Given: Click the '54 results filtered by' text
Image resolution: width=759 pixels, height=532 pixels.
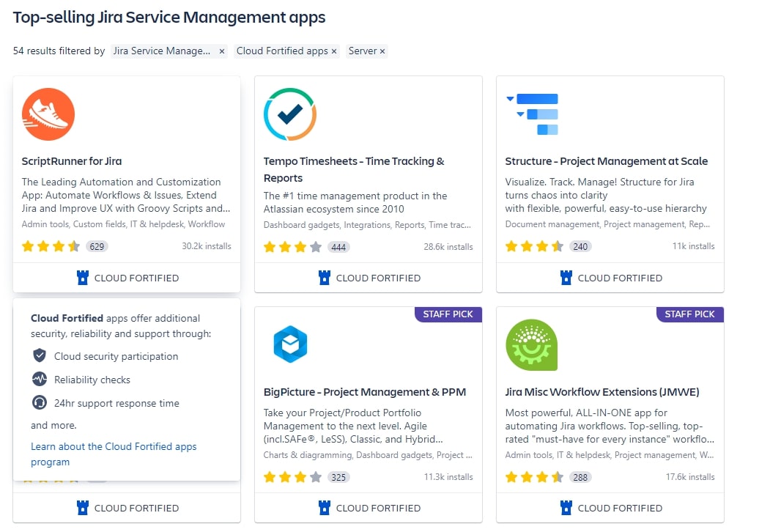Looking at the screenshot, I should (59, 51).
